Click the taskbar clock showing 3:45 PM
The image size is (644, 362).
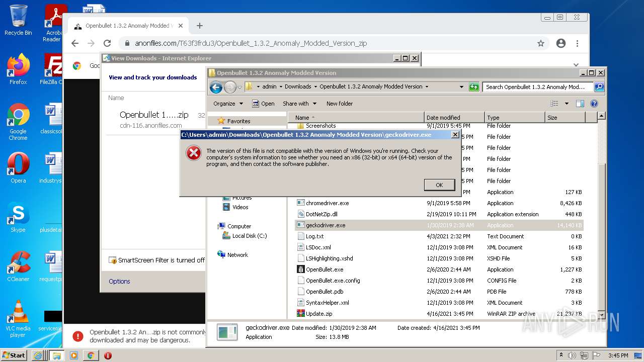click(618, 355)
